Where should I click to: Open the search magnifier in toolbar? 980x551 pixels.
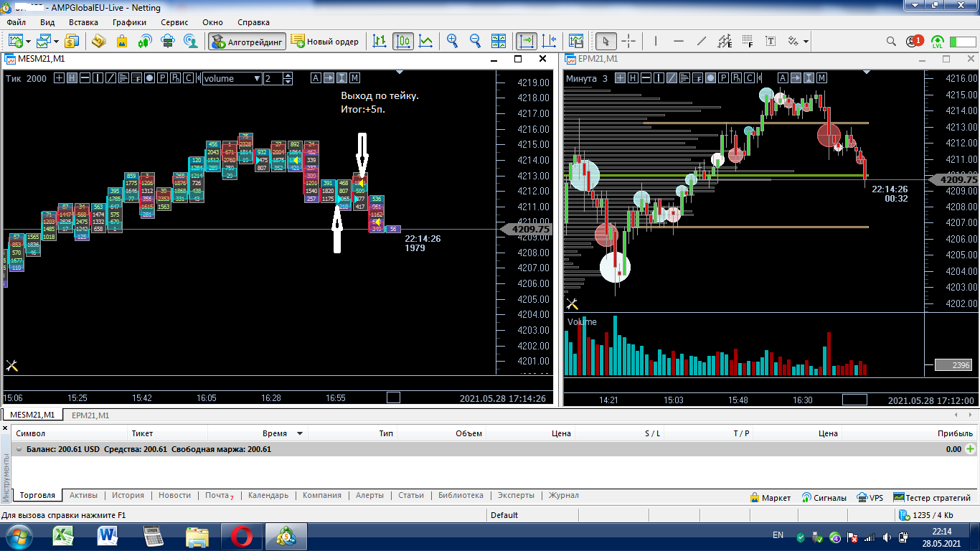pos(892,41)
